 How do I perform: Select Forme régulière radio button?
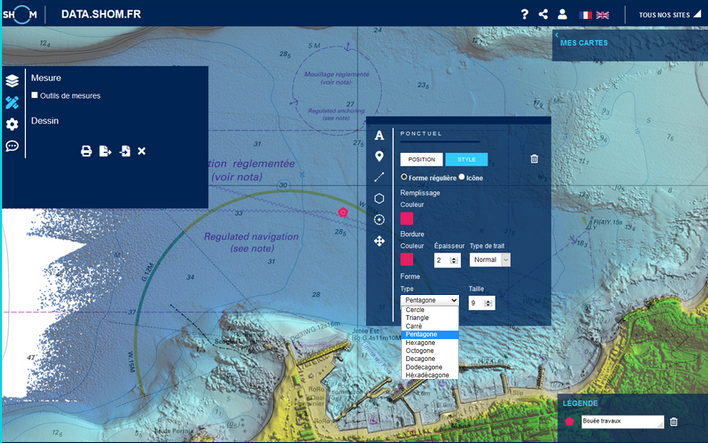[404, 177]
